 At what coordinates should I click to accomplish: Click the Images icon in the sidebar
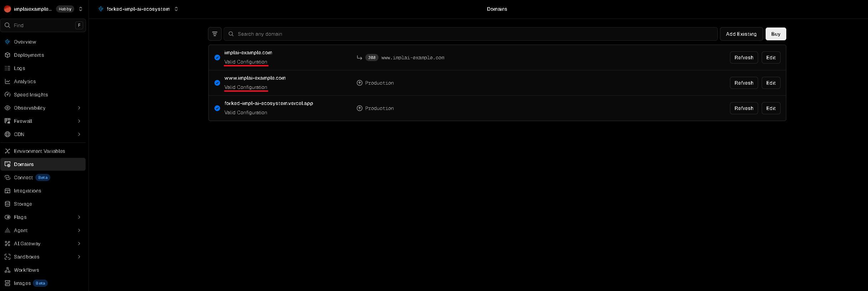pos(7,283)
